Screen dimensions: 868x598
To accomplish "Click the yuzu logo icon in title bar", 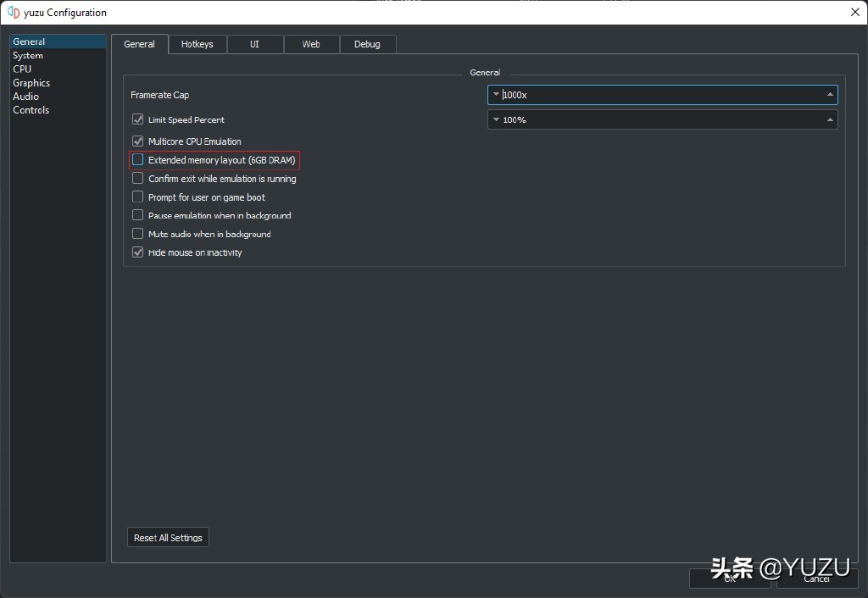I will tap(14, 12).
